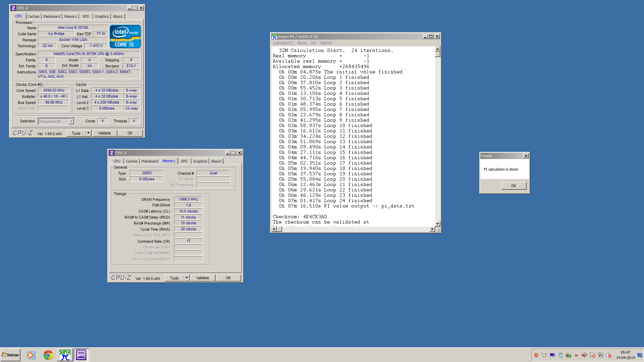Click Super PI horizontal scrollbar thumb
Image resolution: width=644 pixels, height=362 pixels.
[x=279, y=229]
